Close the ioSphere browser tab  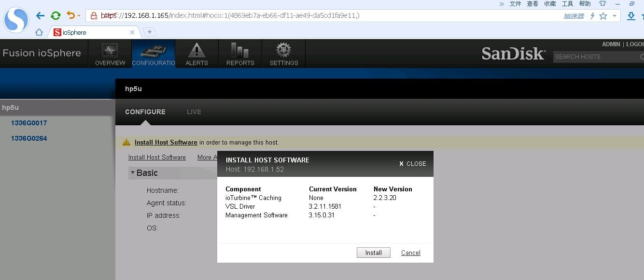(x=132, y=32)
